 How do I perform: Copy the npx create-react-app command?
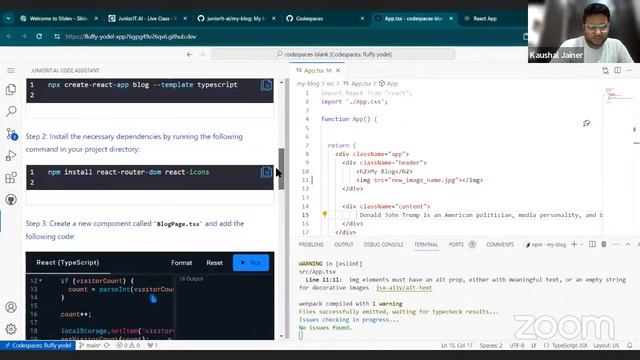pyautogui.click(x=266, y=85)
